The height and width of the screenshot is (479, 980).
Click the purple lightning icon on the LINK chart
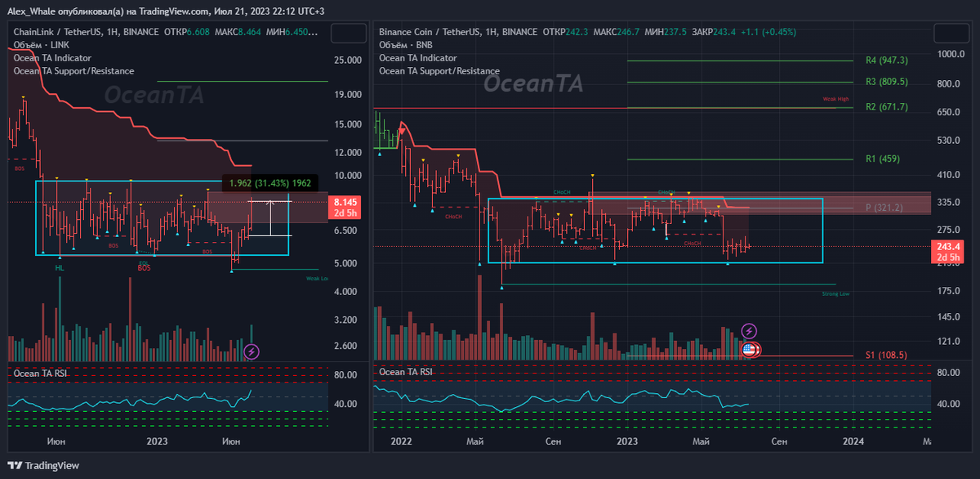pyautogui.click(x=252, y=352)
